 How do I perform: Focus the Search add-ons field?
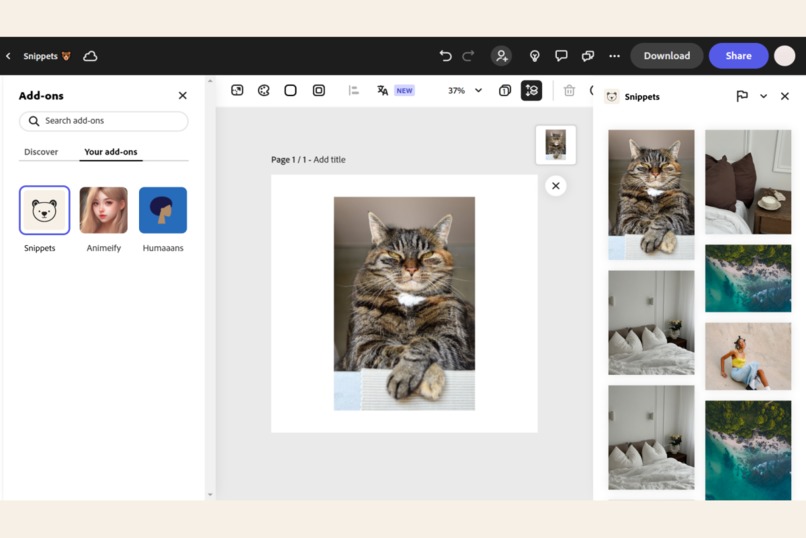click(104, 121)
